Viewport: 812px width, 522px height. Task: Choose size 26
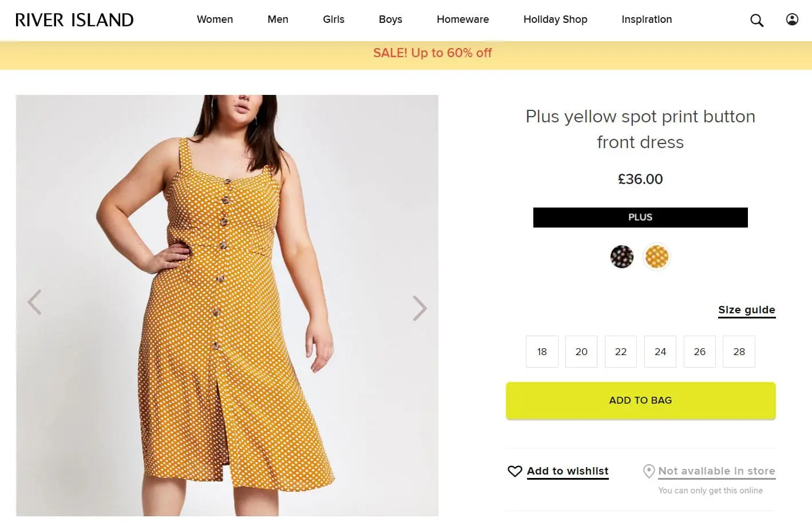(700, 352)
